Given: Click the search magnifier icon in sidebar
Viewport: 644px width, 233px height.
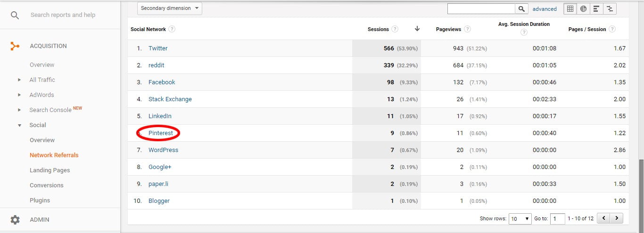Looking at the screenshot, I should coord(15,15).
